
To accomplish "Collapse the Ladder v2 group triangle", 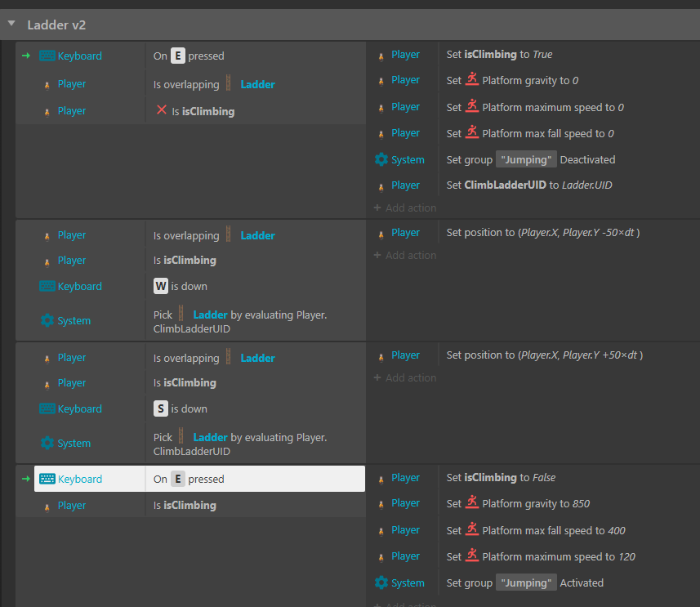I will tap(11, 25).
